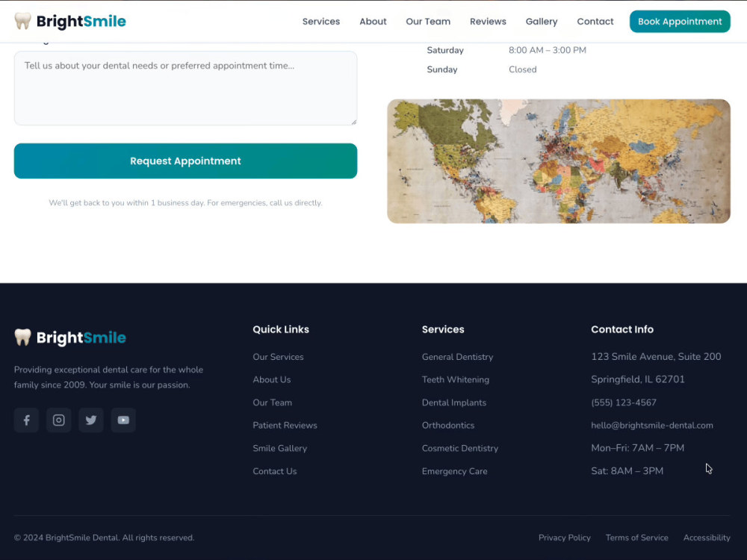Click the Saturday hours row label
The image size is (747, 560).
445,50
